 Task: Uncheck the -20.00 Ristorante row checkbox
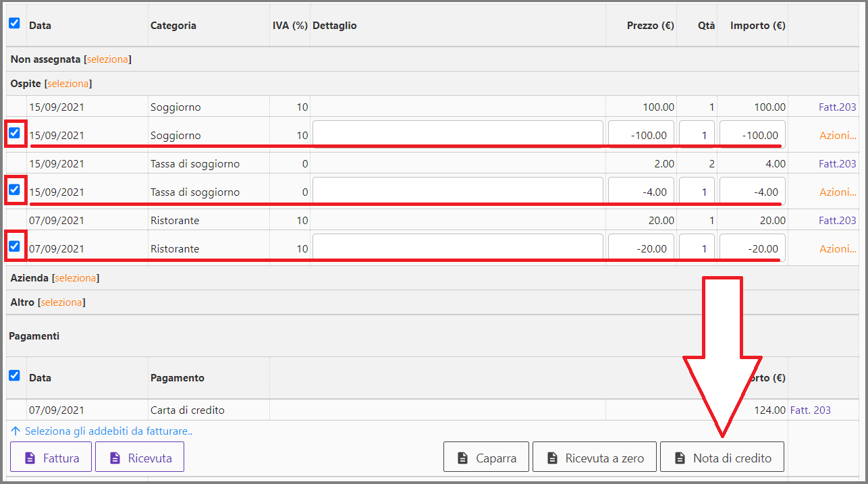click(x=14, y=246)
